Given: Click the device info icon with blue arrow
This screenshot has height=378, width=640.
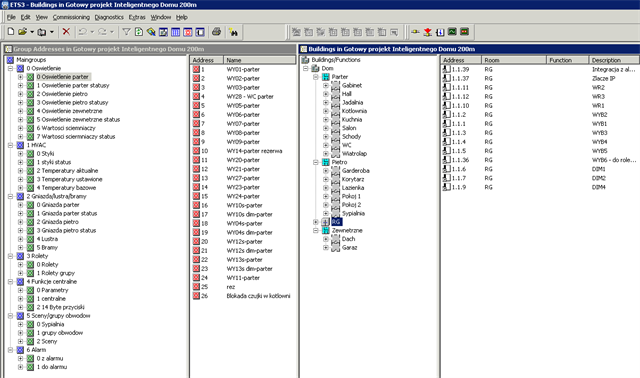Looking at the screenshot, I should tap(440, 32).
